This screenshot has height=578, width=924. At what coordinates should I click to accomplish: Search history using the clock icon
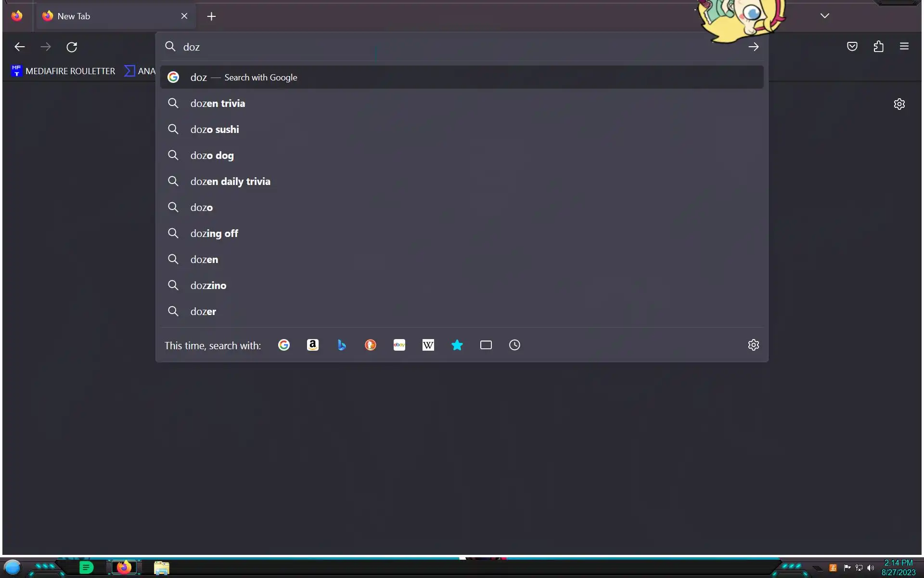pyautogui.click(x=514, y=345)
